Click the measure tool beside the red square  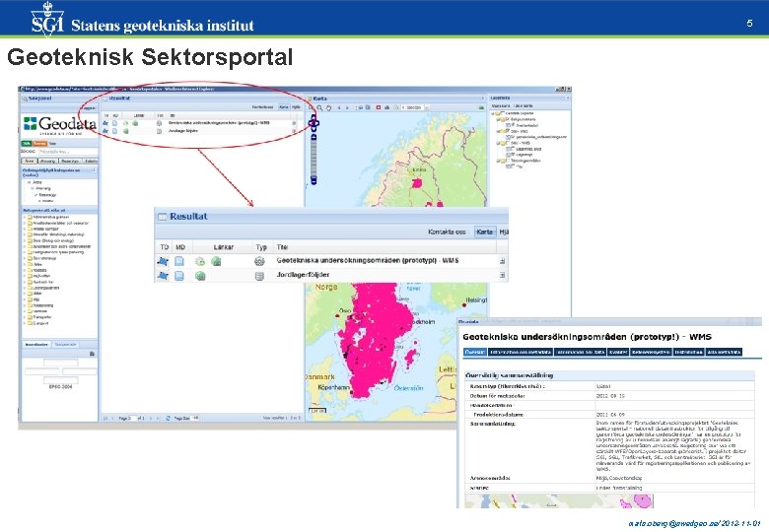click(x=386, y=107)
